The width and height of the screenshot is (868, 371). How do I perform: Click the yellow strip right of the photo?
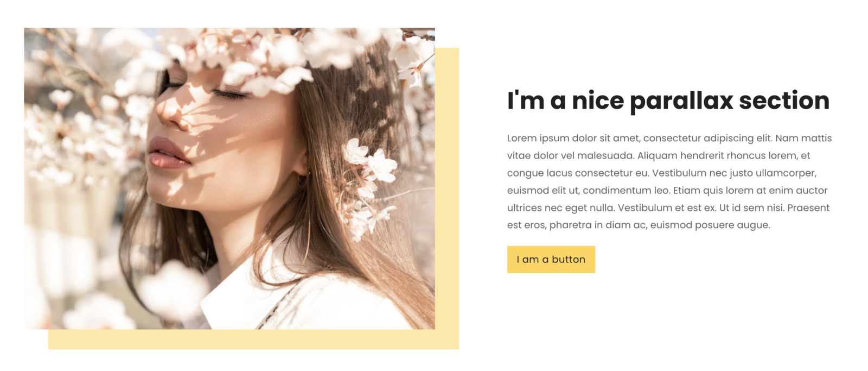pyautogui.click(x=447, y=198)
